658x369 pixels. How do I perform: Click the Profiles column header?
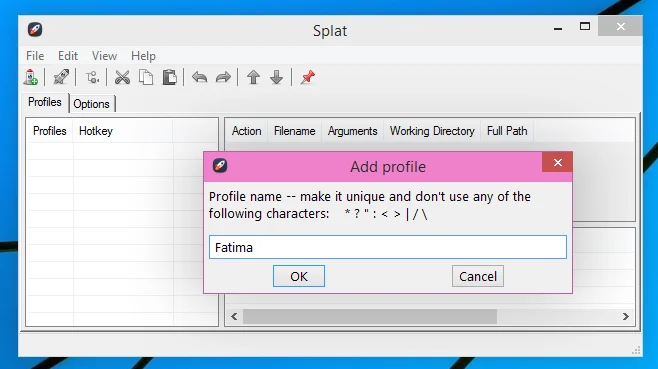click(50, 131)
